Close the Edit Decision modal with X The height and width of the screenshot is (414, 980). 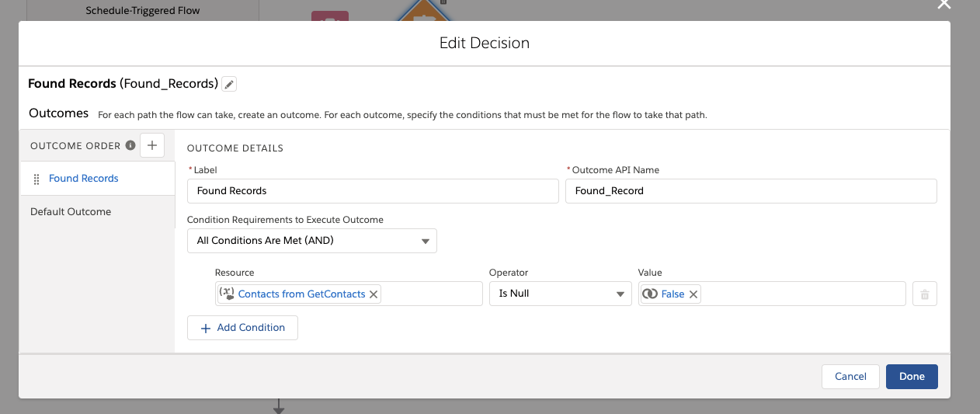[944, 5]
